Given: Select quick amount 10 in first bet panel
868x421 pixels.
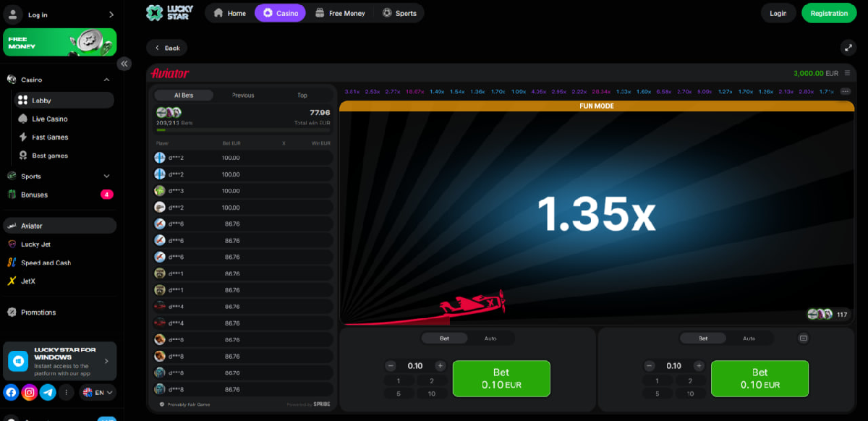Looking at the screenshot, I should coord(432,394).
